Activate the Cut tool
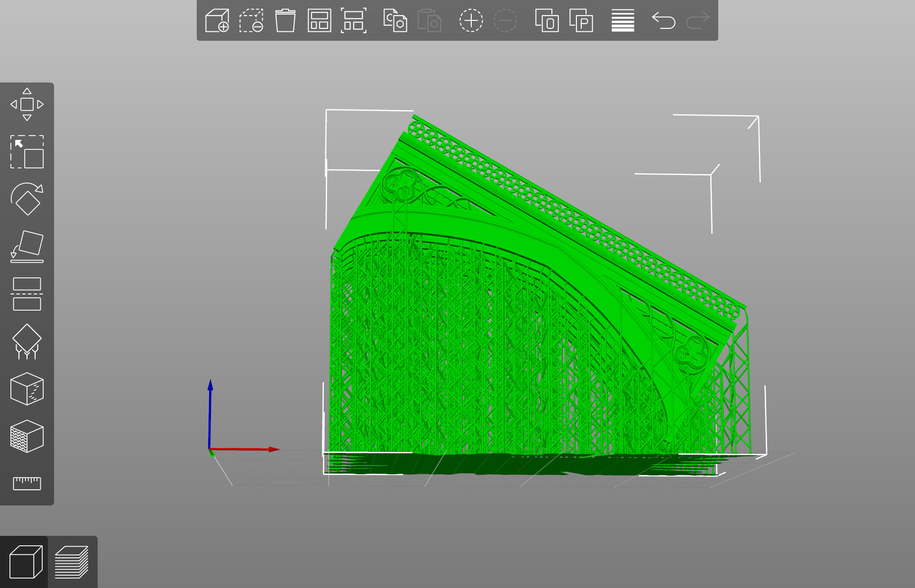Screen dimensions: 915x588 tap(27, 294)
